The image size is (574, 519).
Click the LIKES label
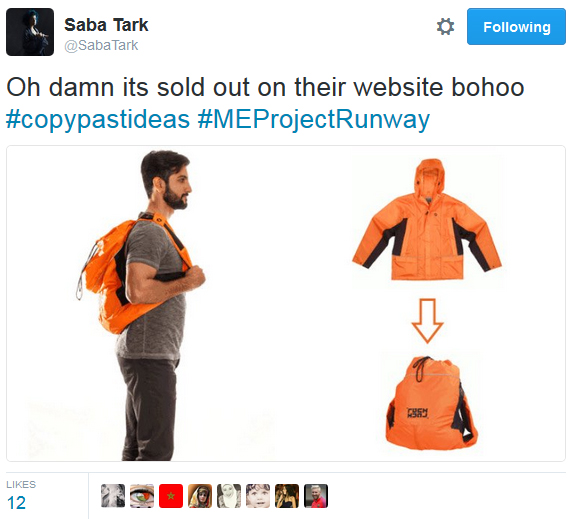21,484
